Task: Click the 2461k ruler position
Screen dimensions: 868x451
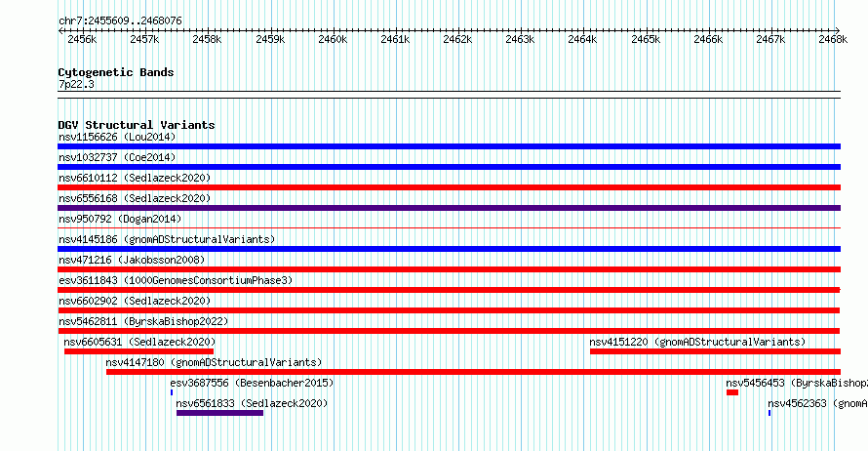Action: (395, 39)
